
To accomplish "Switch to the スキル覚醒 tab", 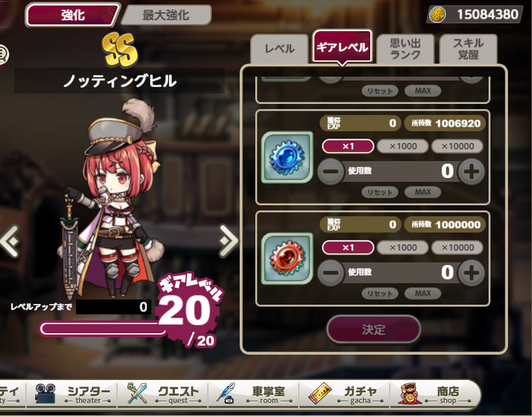I will pyautogui.click(x=468, y=49).
